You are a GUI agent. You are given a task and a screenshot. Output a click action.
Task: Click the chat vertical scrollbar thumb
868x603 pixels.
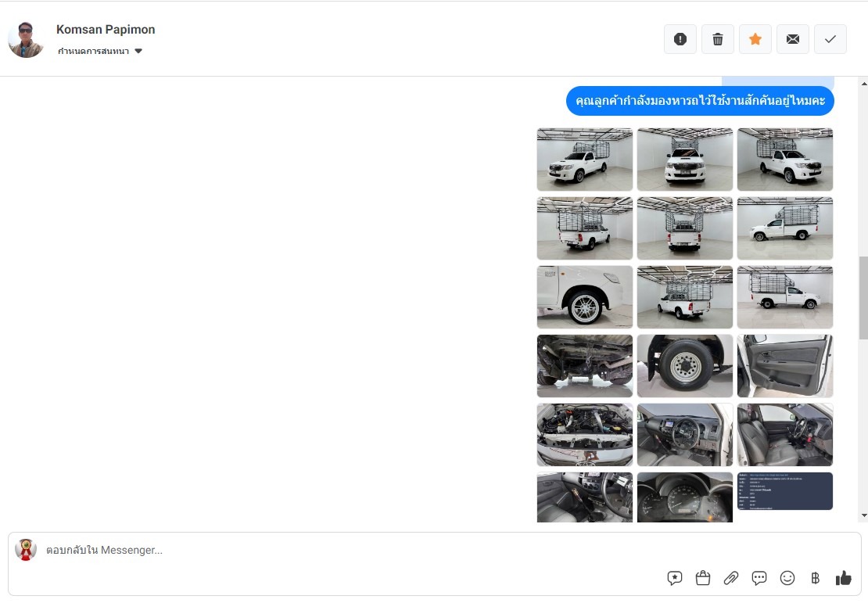click(x=863, y=298)
